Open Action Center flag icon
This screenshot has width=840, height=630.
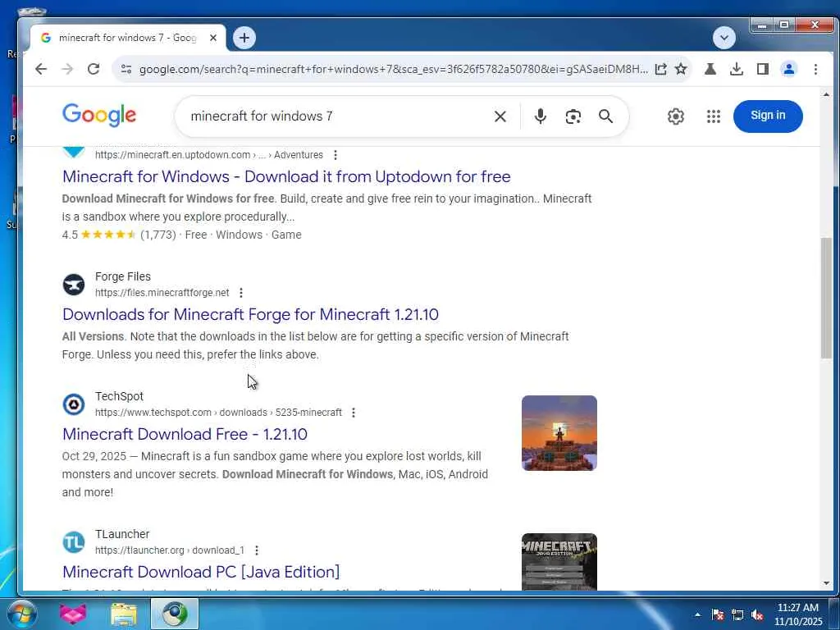click(x=718, y=614)
